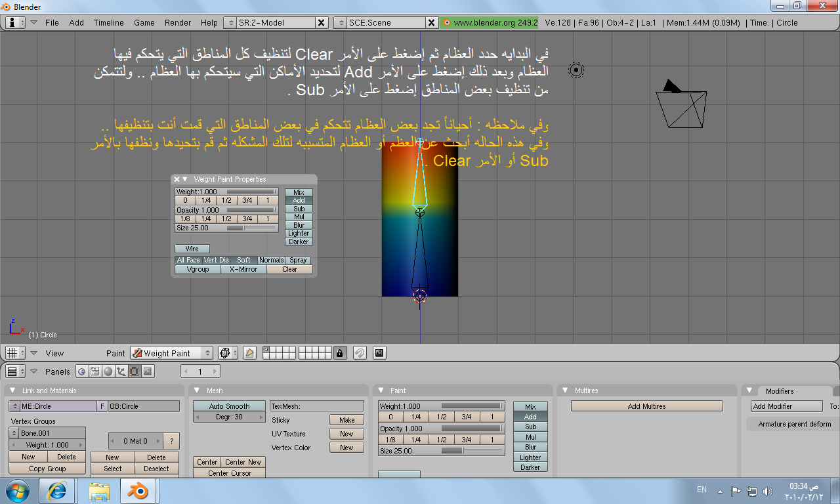
Task: Click the Clear button
Action: coord(290,269)
